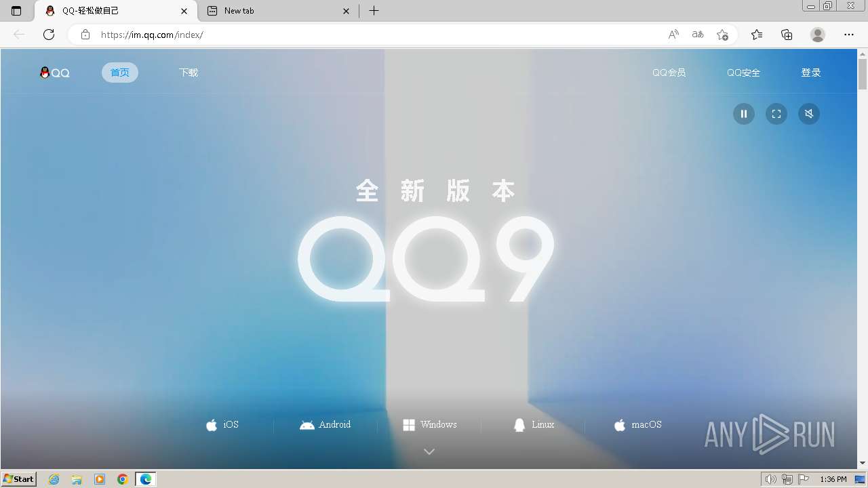Launch Internet Explorer from taskbar
The image size is (868, 488).
pyautogui.click(x=54, y=479)
